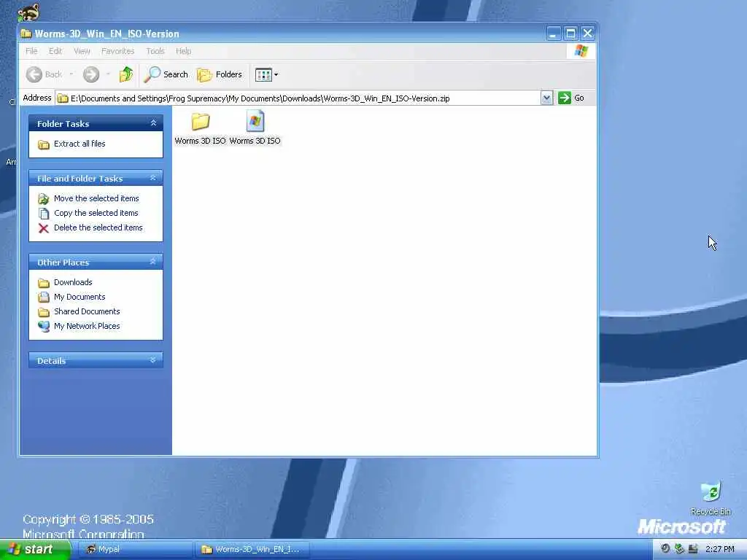Collapse the Folder Tasks panel
The height and width of the screenshot is (560, 747).
click(153, 123)
